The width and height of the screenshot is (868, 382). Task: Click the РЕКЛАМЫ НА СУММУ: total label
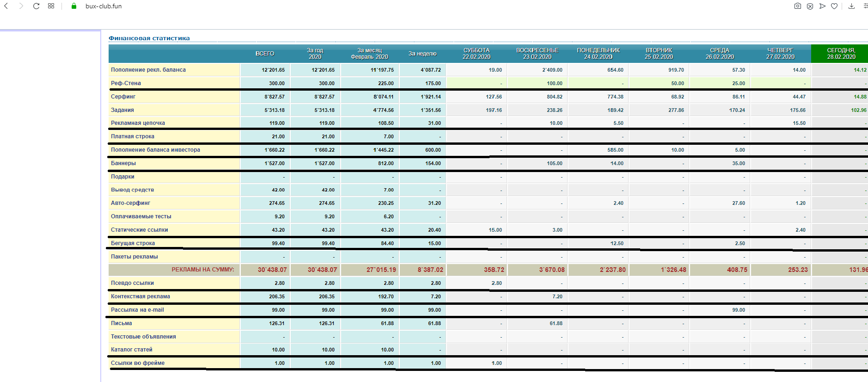tap(203, 270)
